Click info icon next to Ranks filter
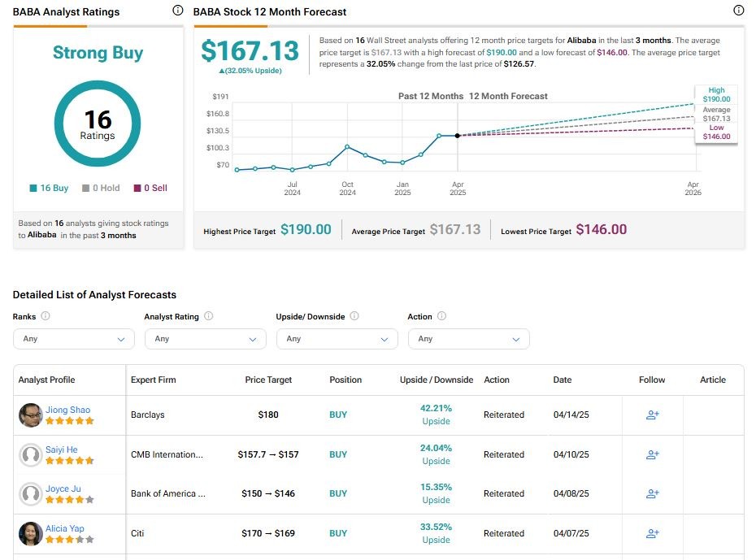 click(x=46, y=316)
